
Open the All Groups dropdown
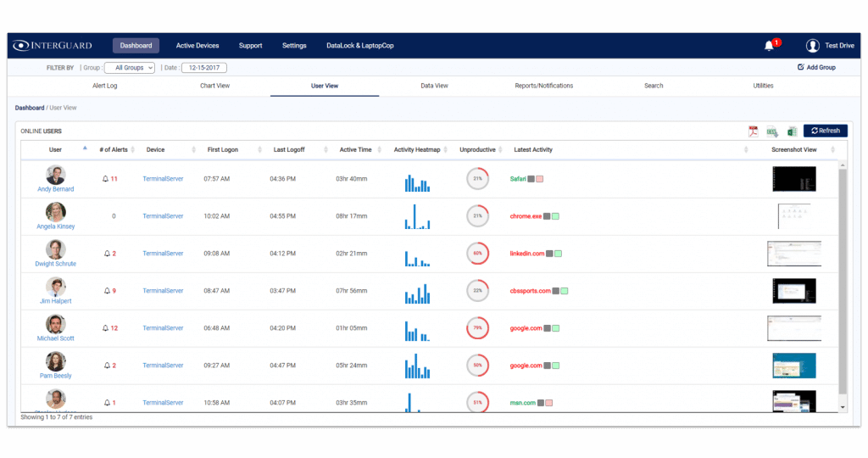coord(130,68)
